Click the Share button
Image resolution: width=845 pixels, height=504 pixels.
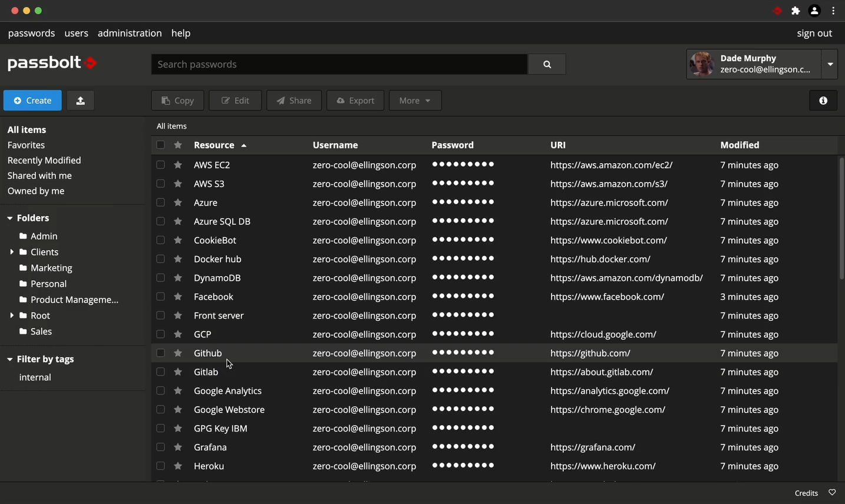pyautogui.click(x=294, y=101)
